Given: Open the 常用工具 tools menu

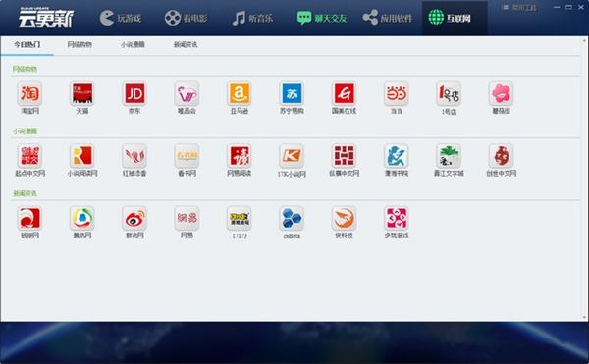Looking at the screenshot, I should pyautogui.click(x=520, y=8).
